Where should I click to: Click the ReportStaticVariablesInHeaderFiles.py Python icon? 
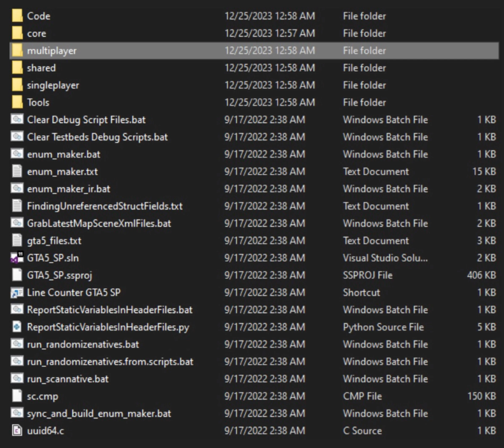[x=17, y=327]
